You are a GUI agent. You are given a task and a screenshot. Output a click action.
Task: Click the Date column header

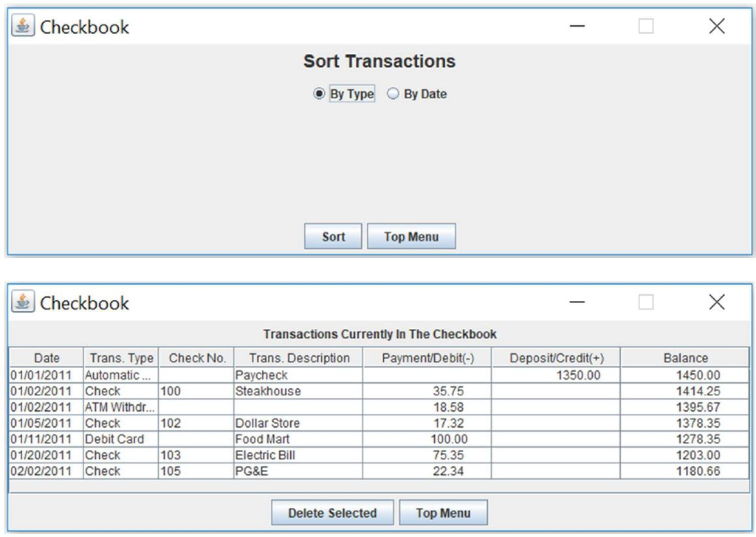point(47,358)
